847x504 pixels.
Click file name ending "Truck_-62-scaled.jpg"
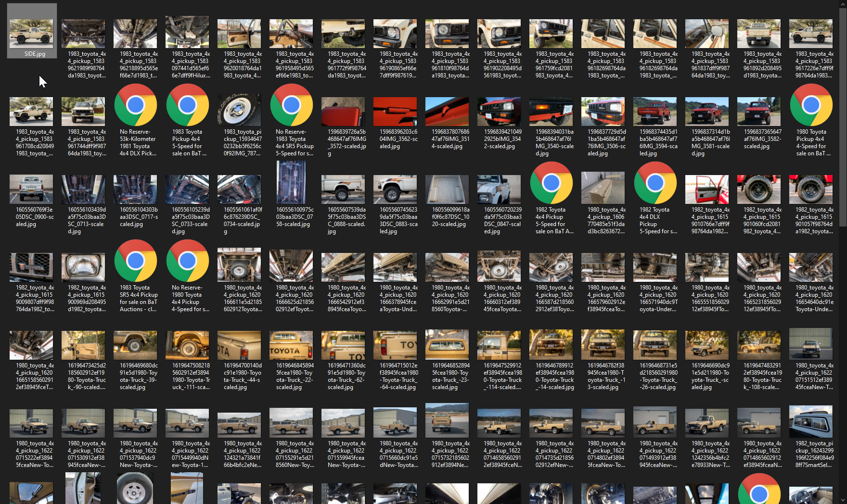346,376
